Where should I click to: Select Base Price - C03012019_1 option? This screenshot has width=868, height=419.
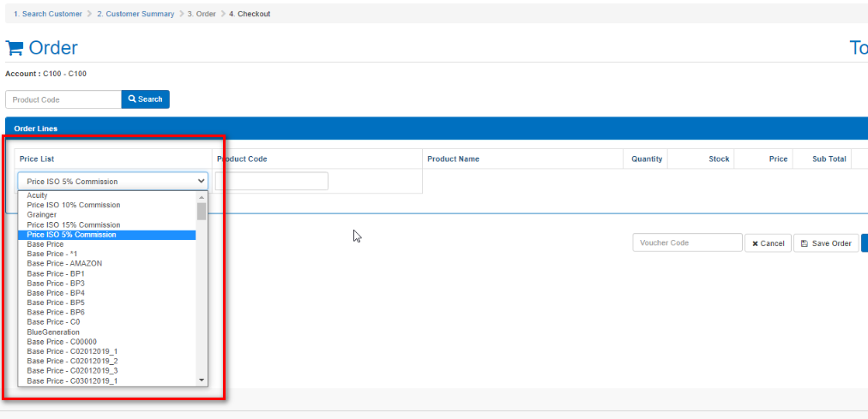click(107, 381)
